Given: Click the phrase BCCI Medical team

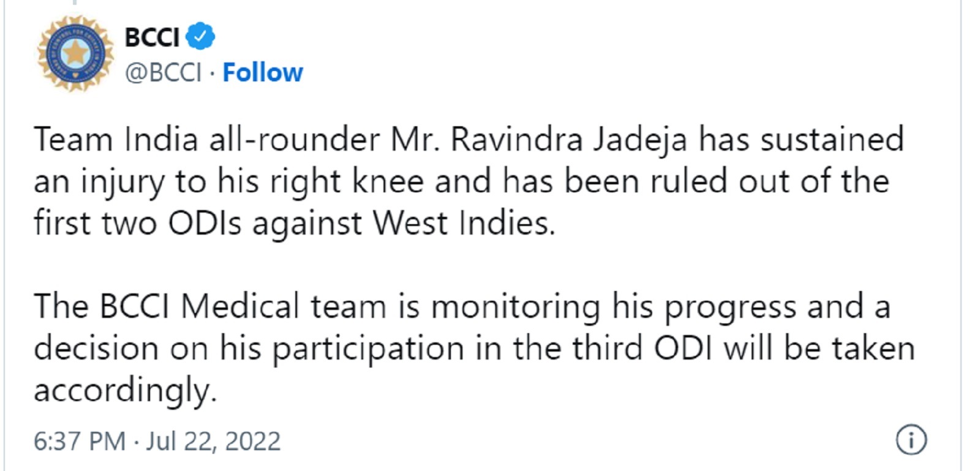Looking at the screenshot, I should [243, 306].
